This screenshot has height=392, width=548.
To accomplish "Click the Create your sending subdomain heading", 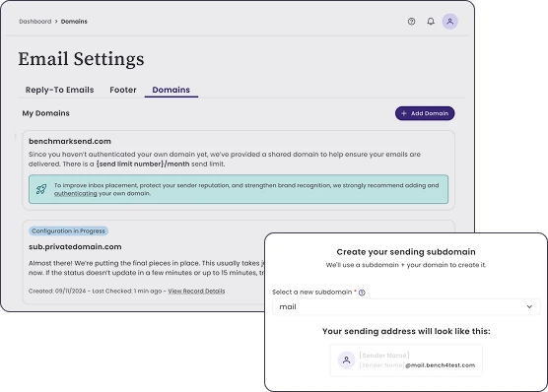I will [x=406, y=252].
